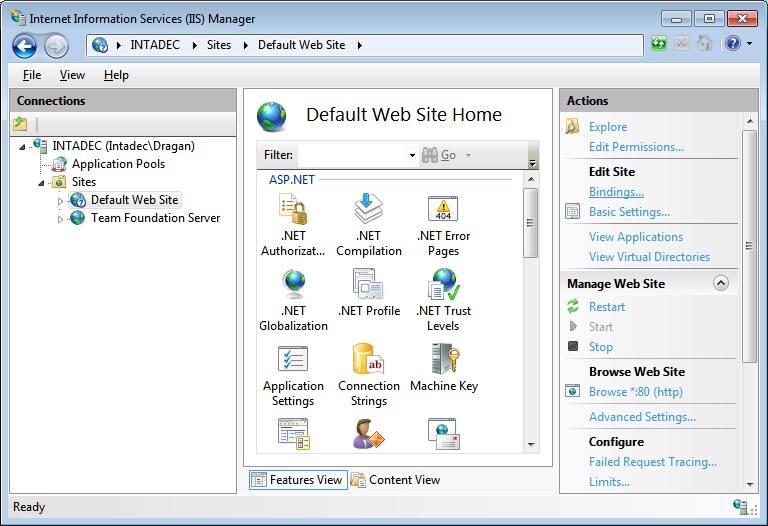Open the Machine Key feature
The width and height of the screenshot is (768, 526).
pos(444,368)
